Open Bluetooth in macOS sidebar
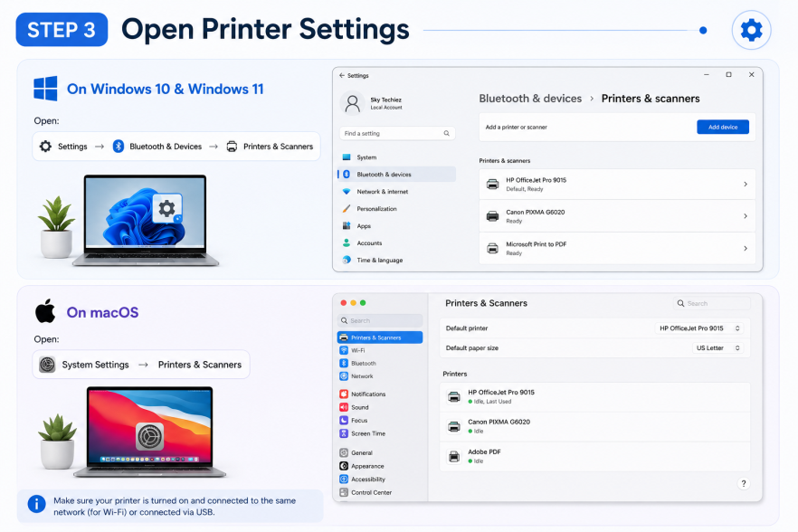The width and height of the screenshot is (798, 532). [x=380, y=364]
